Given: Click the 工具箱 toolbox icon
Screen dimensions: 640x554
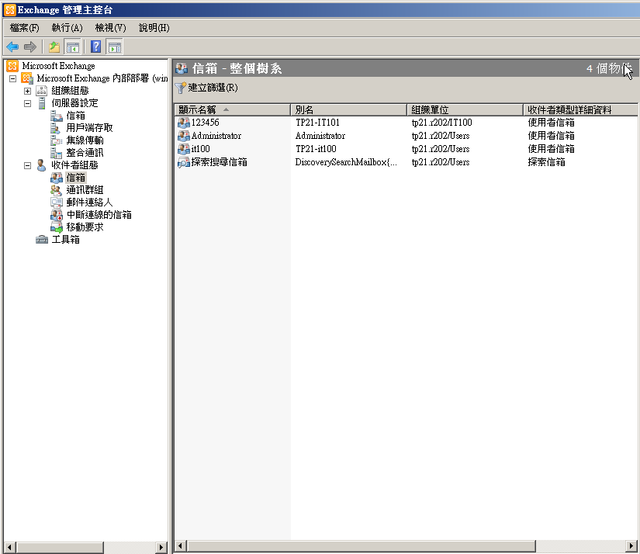Looking at the screenshot, I should [42, 240].
